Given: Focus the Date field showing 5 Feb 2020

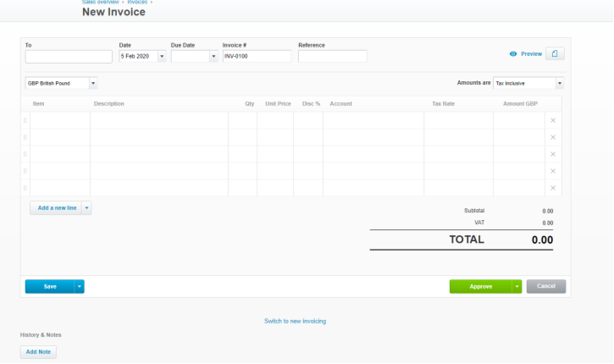Looking at the screenshot, I should [138, 57].
